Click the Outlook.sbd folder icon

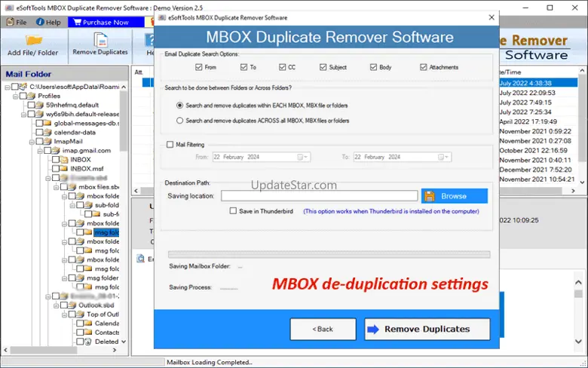pyautogui.click(x=72, y=305)
